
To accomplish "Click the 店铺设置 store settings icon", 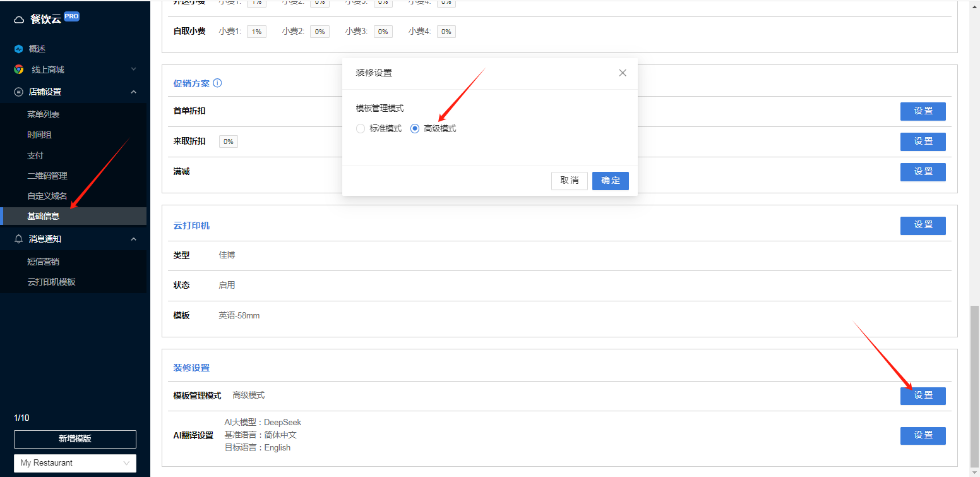I will 18,92.
